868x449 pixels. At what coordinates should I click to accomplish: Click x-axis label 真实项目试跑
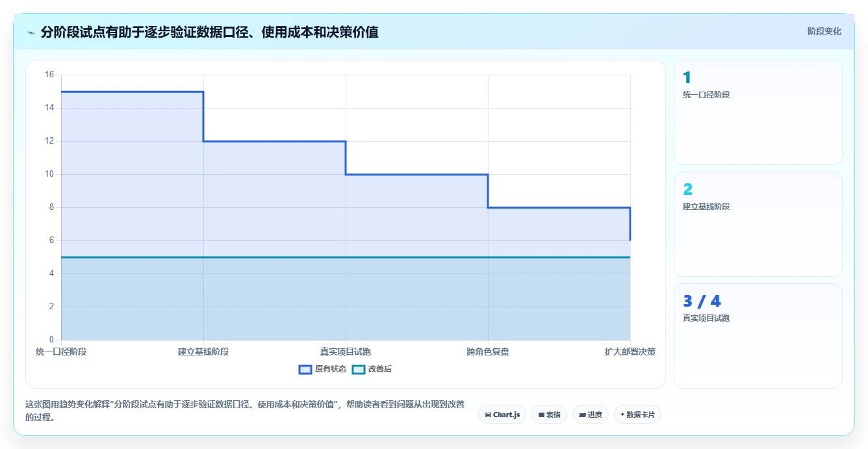[x=346, y=352]
